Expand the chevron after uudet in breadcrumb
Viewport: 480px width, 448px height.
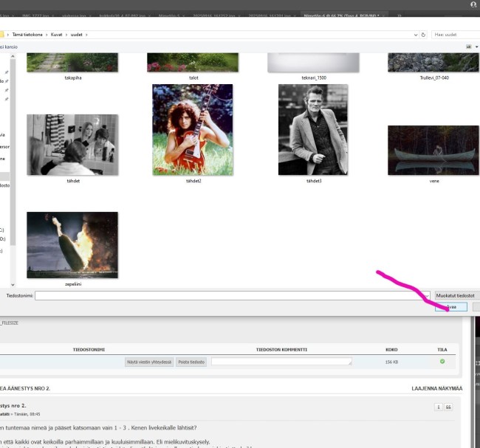click(x=87, y=34)
